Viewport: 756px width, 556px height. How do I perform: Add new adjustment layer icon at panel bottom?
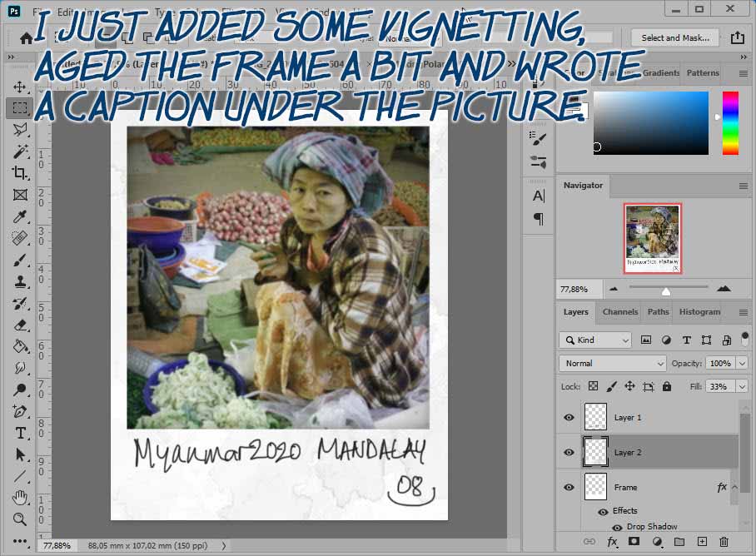(657, 542)
